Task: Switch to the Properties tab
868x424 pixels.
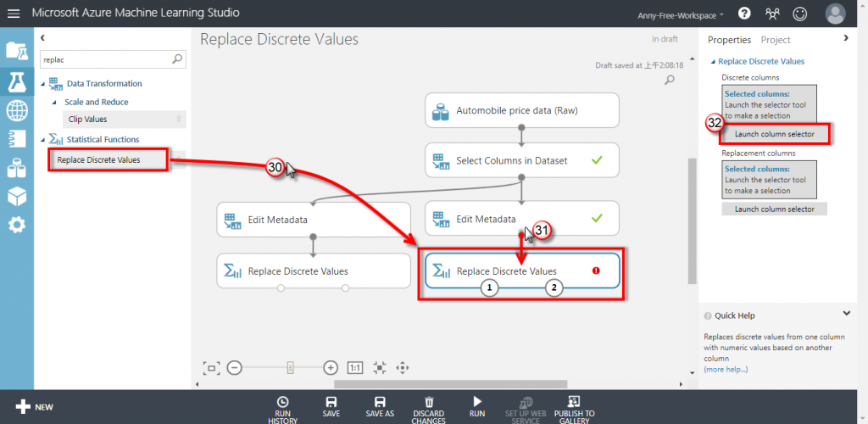Action: point(729,40)
